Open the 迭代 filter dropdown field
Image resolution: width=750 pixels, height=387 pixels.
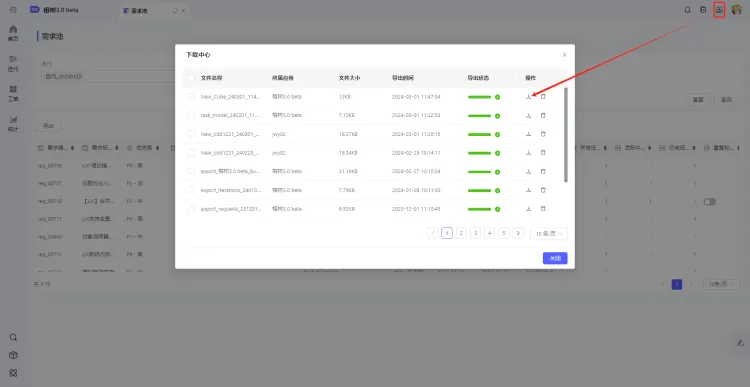coord(108,77)
